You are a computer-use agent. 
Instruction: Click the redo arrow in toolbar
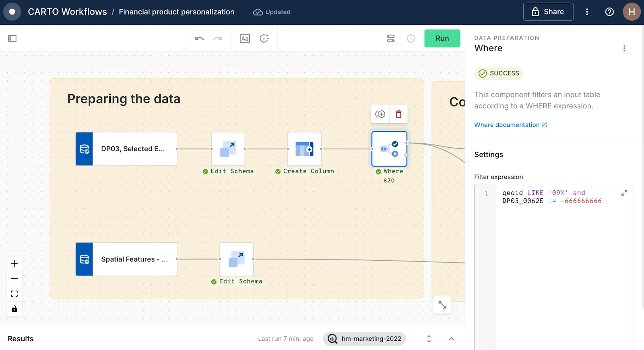coord(218,39)
